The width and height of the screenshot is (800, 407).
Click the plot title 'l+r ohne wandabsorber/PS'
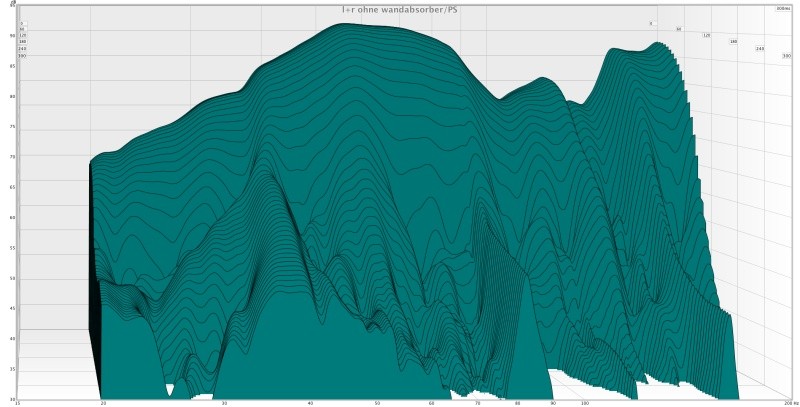pos(399,10)
